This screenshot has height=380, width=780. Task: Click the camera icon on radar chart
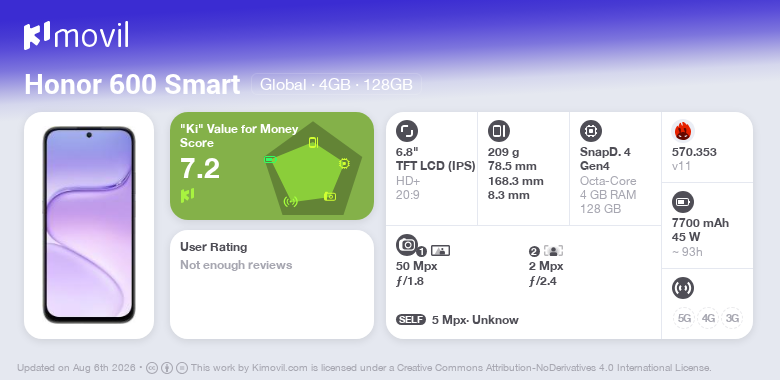[330, 196]
